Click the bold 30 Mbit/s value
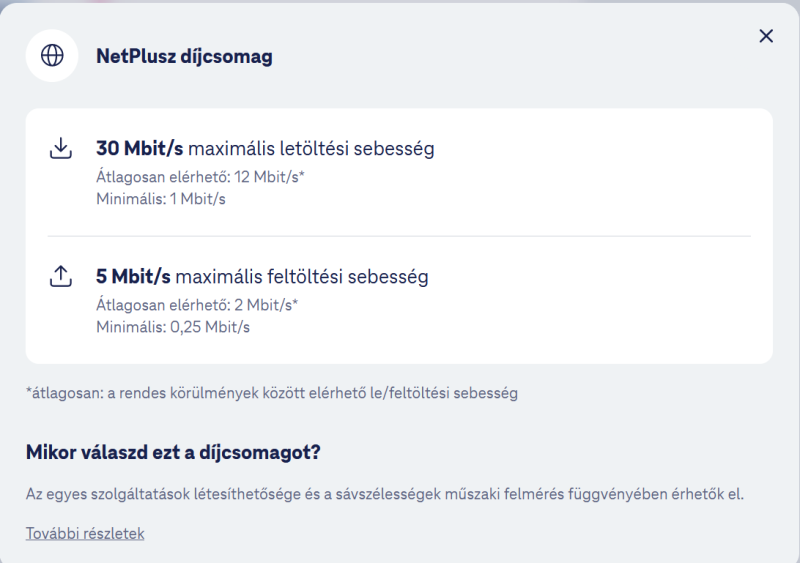800x563 pixels. (x=139, y=149)
